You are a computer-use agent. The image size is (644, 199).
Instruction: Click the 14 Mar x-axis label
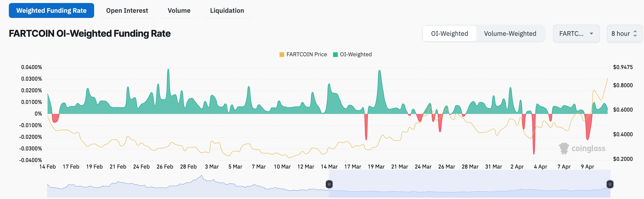[x=329, y=167]
